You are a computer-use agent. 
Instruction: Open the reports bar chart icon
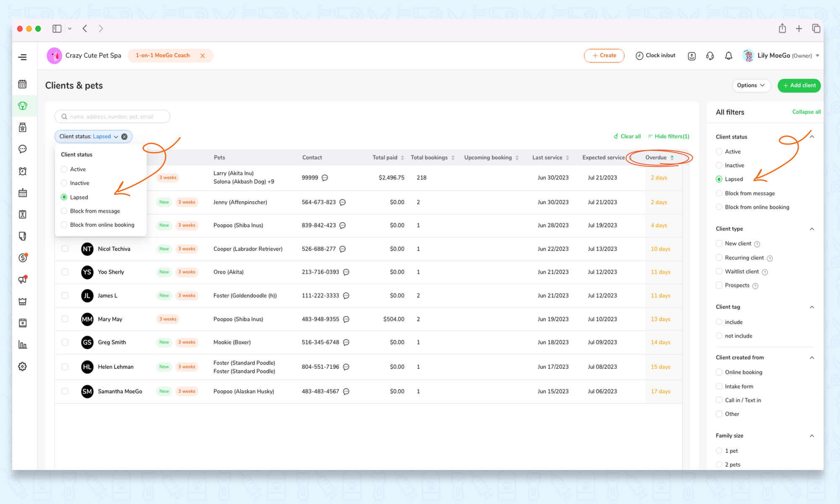point(23,345)
